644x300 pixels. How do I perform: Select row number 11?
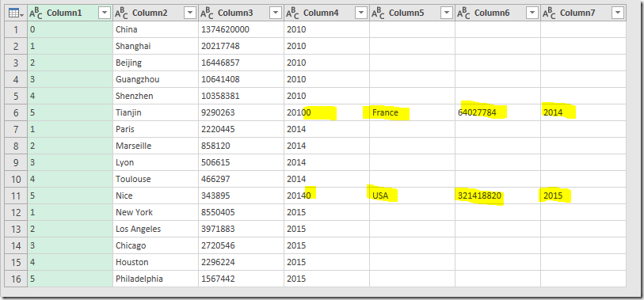16,196
